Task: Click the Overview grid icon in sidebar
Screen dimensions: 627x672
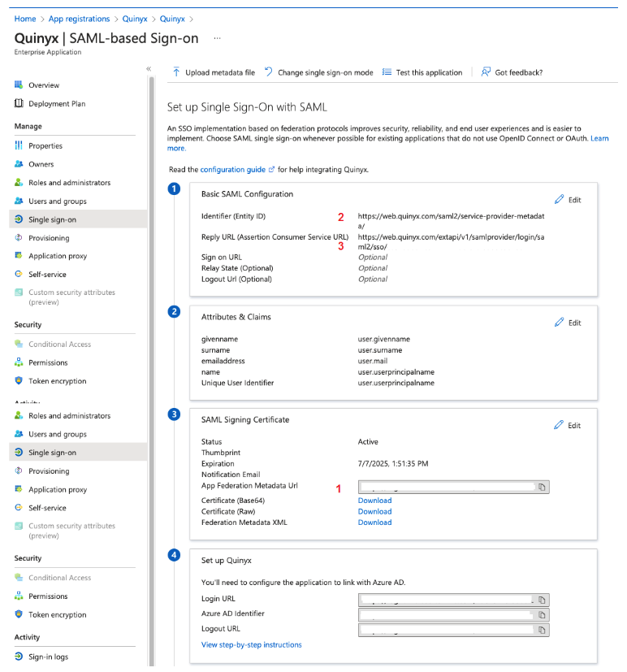Action: click(x=19, y=85)
